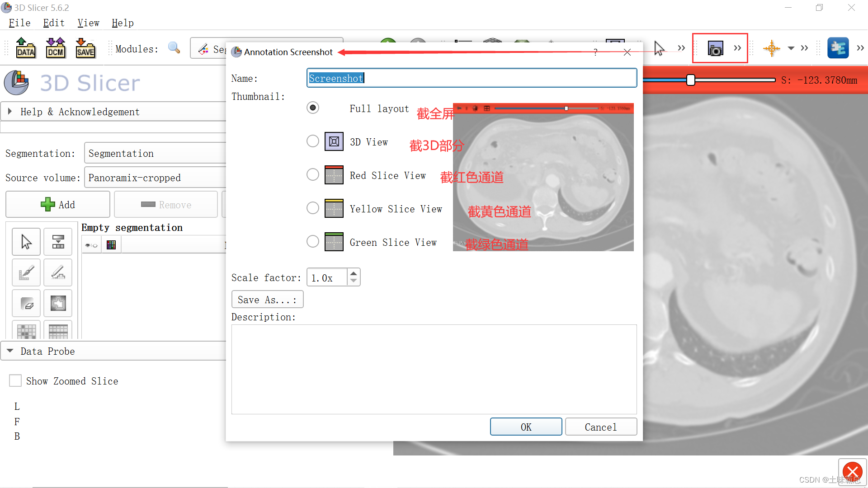
Task: Open the Edit menu
Action: pyautogui.click(x=53, y=23)
